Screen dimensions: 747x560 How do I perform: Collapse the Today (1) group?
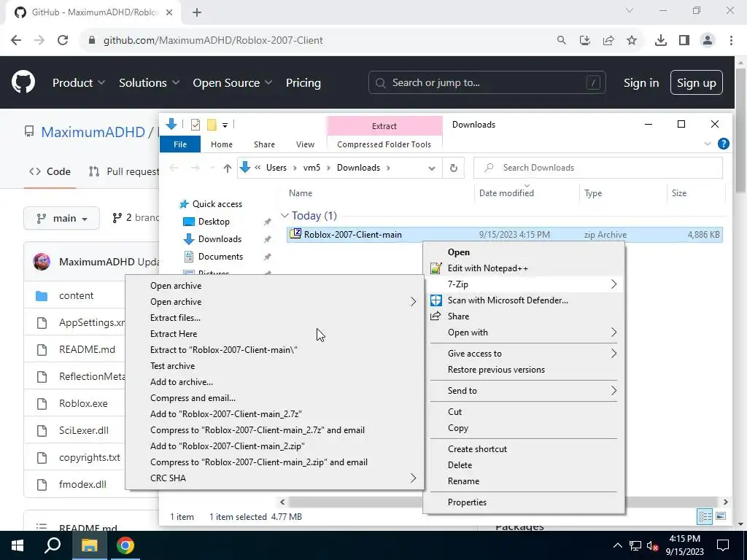pos(285,216)
